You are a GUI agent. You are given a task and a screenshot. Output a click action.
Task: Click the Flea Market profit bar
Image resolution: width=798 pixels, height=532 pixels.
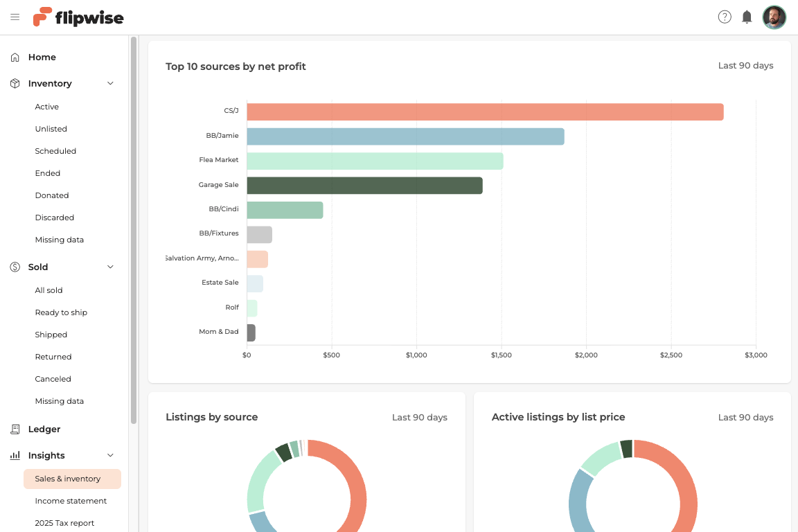point(375,161)
